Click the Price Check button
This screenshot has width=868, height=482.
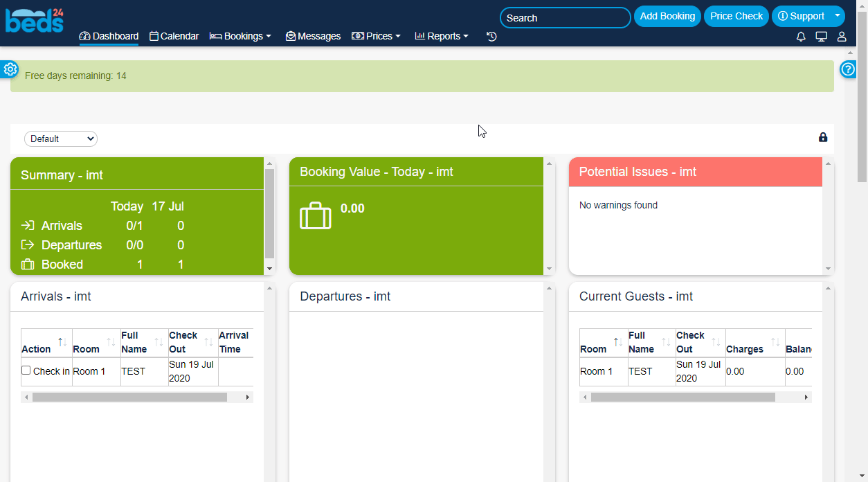click(x=736, y=16)
